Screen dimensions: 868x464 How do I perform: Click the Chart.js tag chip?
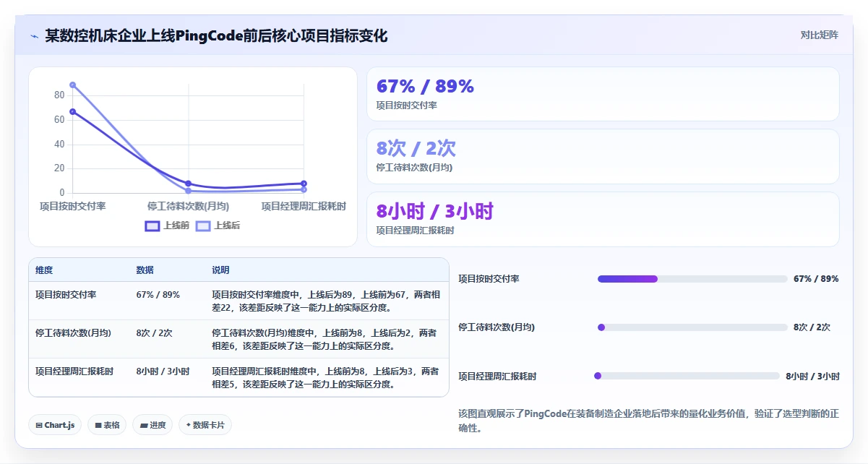coord(55,425)
